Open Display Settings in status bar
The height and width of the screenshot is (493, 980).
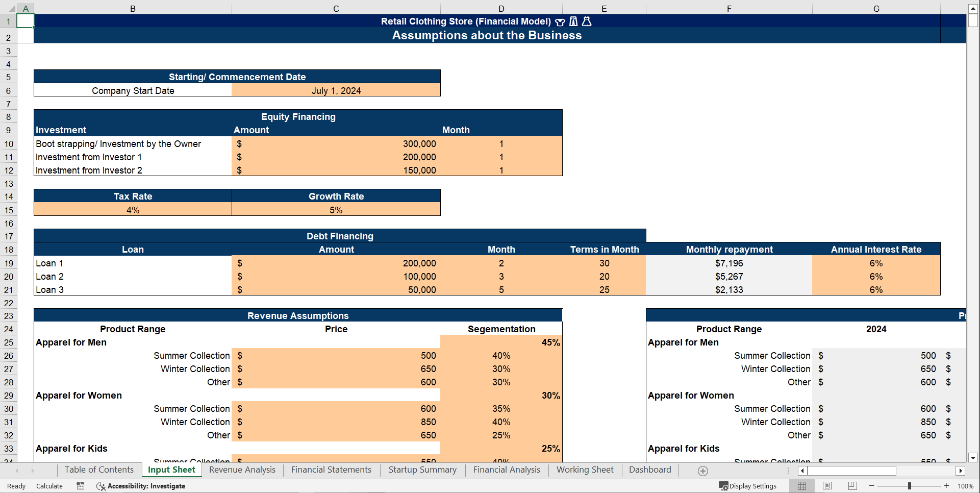pyautogui.click(x=747, y=486)
